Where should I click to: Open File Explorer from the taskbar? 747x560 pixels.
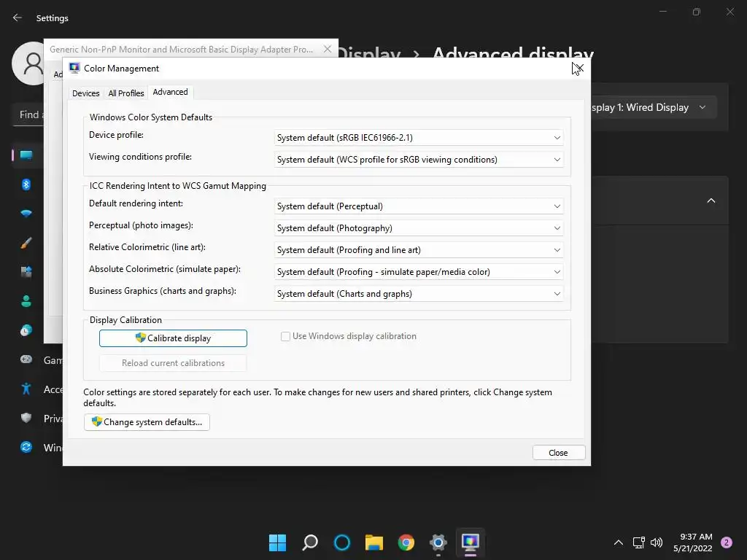click(x=374, y=542)
